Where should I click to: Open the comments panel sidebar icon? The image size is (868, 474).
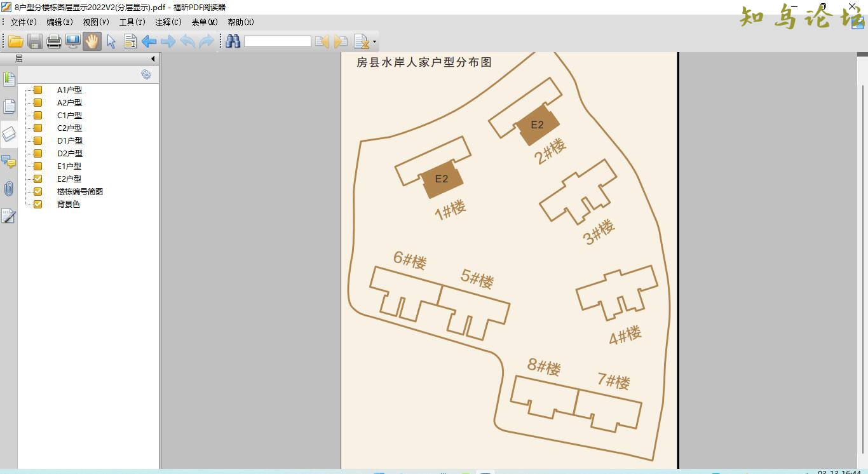pyautogui.click(x=9, y=161)
